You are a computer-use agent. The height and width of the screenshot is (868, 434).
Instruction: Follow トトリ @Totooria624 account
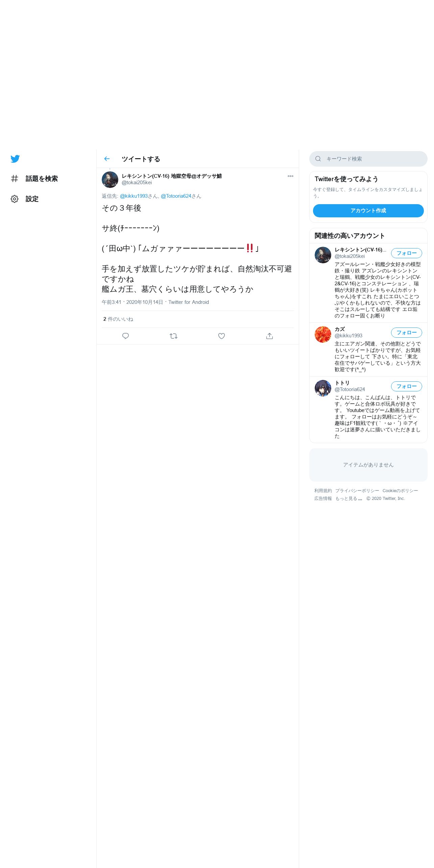click(x=407, y=386)
